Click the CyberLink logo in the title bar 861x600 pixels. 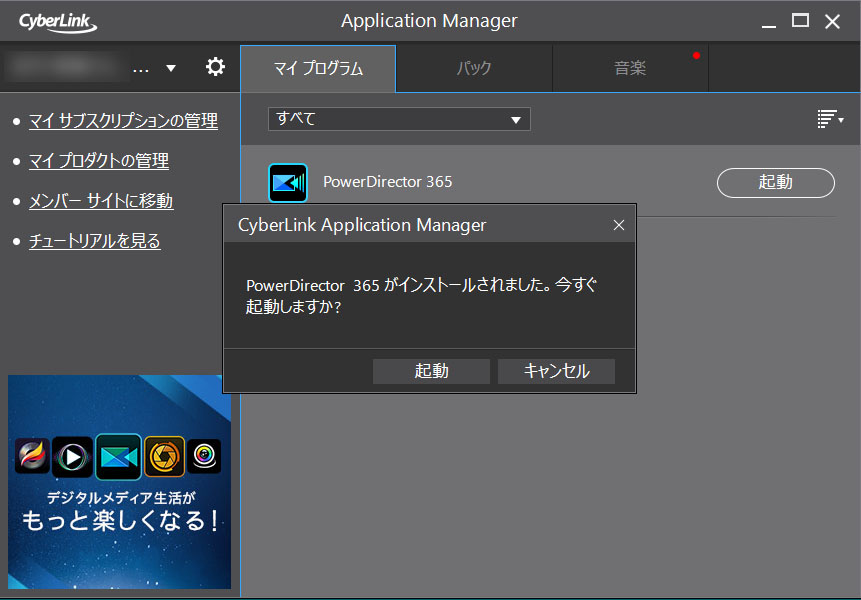[58, 21]
